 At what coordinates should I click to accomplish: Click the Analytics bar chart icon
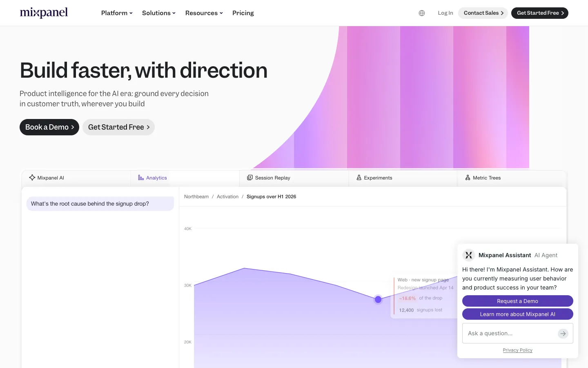pyautogui.click(x=141, y=177)
